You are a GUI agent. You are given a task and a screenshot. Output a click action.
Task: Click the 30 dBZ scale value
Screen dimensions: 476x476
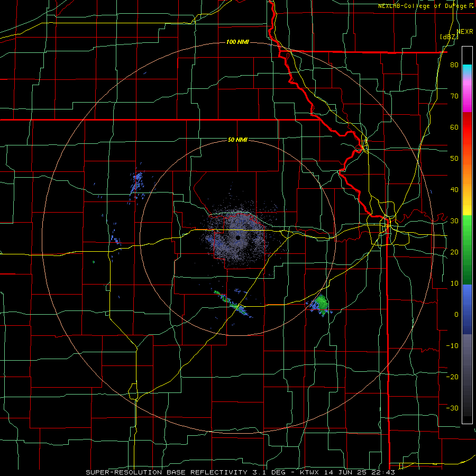[454, 221]
